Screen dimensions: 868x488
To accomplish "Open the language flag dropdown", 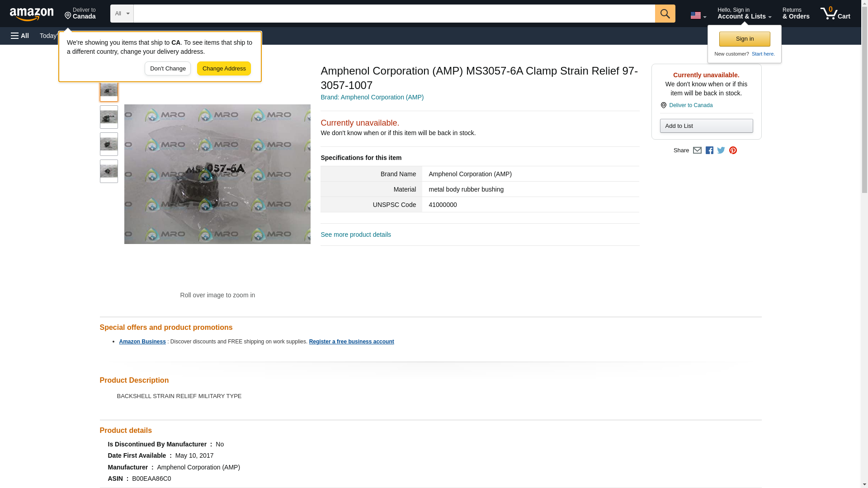I will point(698,15).
